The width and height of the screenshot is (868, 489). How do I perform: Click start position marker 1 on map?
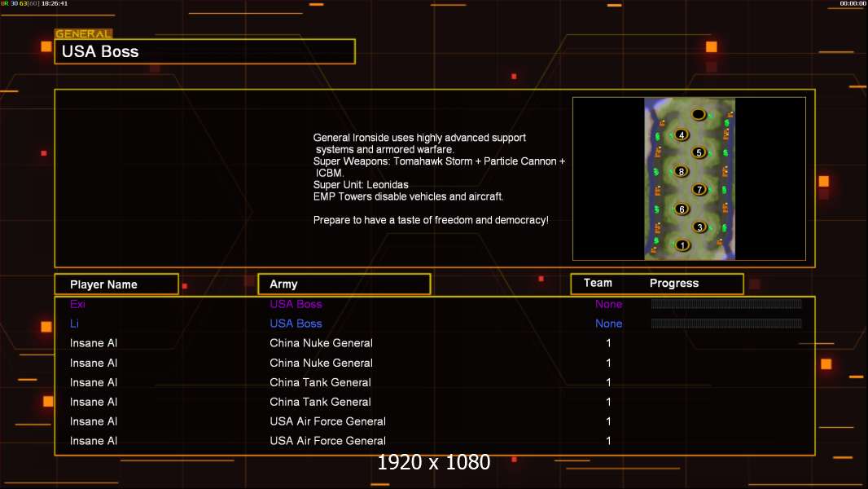[682, 244]
